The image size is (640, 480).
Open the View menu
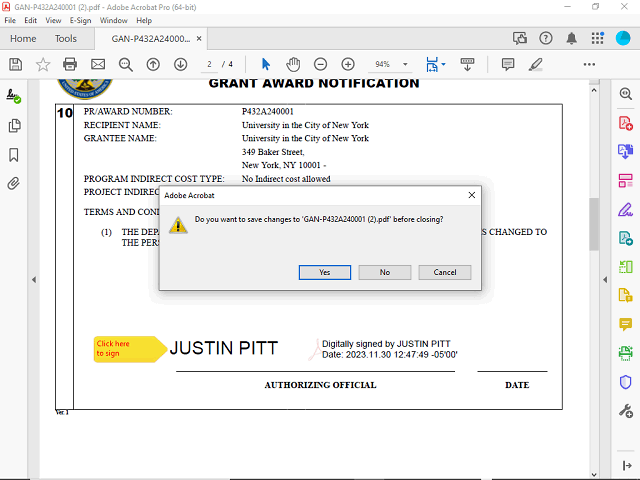(53, 20)
